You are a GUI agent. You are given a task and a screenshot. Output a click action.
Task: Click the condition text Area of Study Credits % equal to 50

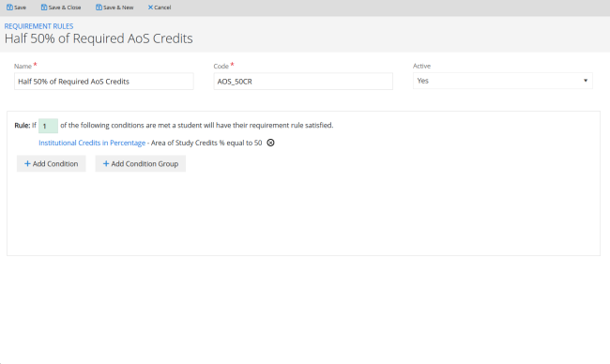pyautogui.click(x=206, y=143)
